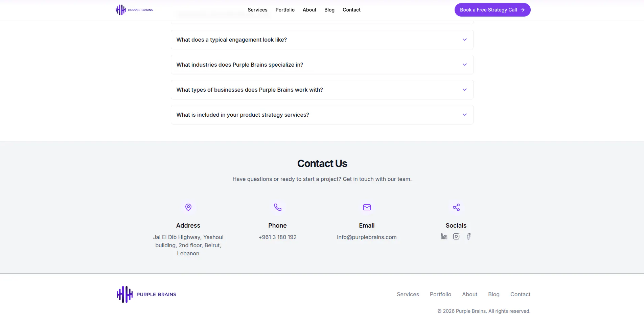Image resolution: width=644 pixels, height=324 pixels.
Task: Click the Jal El Dib Highway address text
Action: (188, 245)
